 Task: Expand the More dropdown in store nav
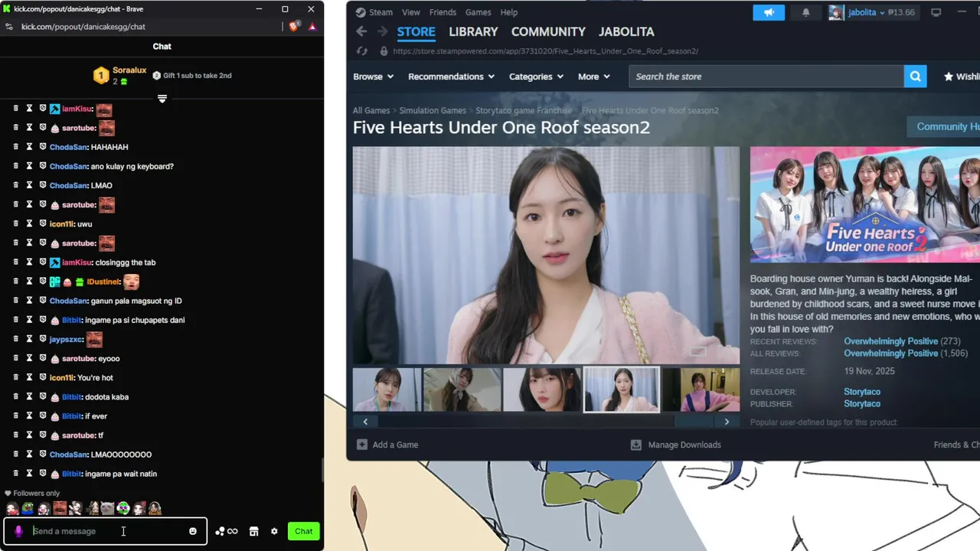coord(593,77)
